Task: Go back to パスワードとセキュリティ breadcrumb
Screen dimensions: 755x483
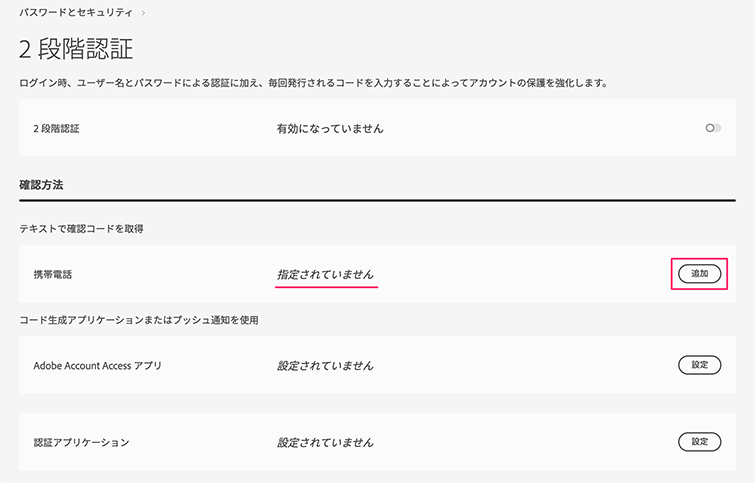Action: coord(76,13)
